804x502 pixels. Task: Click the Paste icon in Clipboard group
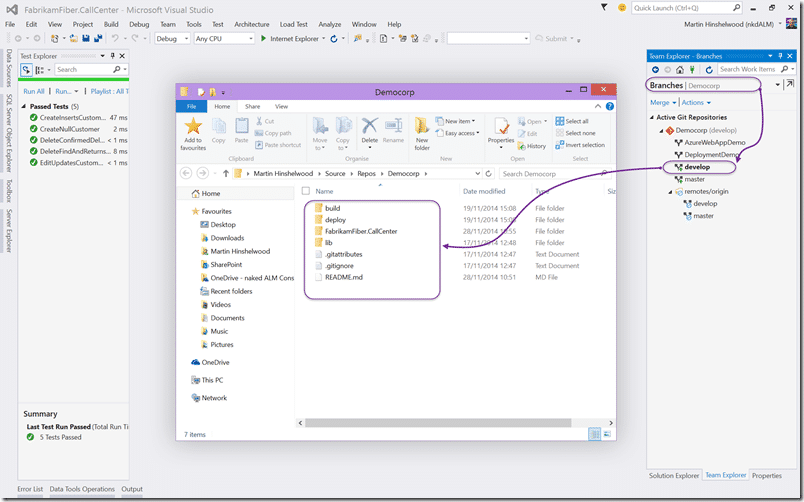pyautogui.click(x=242, y=126)
